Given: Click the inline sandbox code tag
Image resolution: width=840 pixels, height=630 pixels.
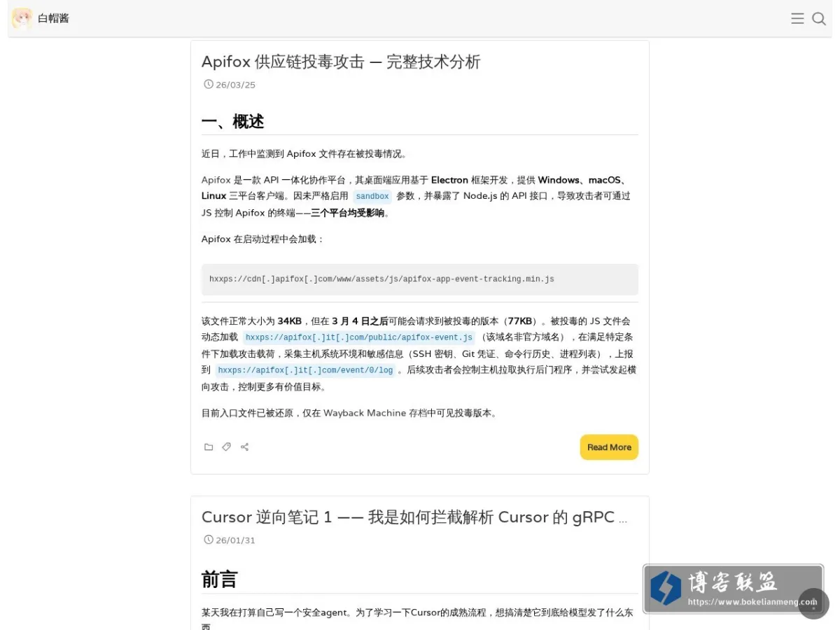Looking at the screenshot, I should pos(372,197).
